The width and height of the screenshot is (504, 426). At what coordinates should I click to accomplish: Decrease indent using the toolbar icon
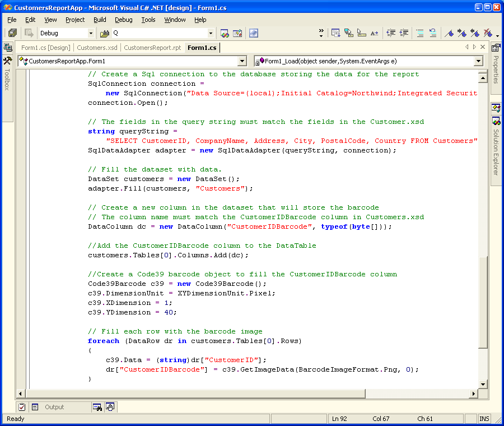pos(391,33)
